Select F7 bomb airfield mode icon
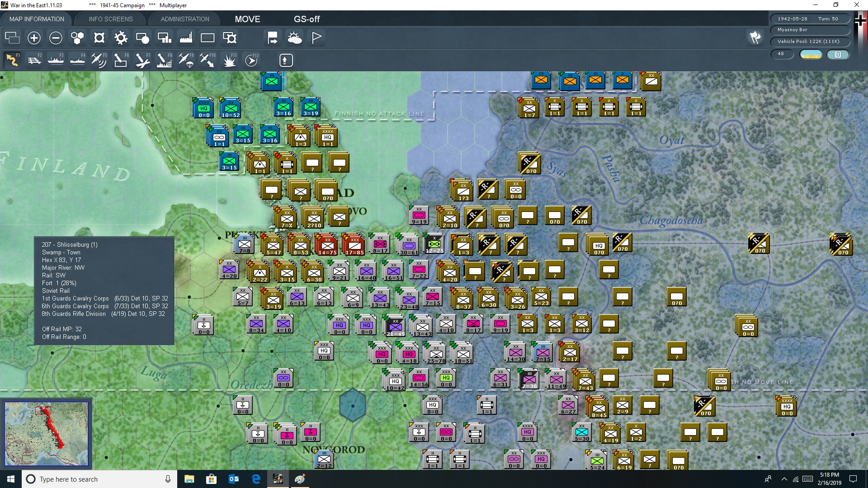 click(x=142, y=60)
